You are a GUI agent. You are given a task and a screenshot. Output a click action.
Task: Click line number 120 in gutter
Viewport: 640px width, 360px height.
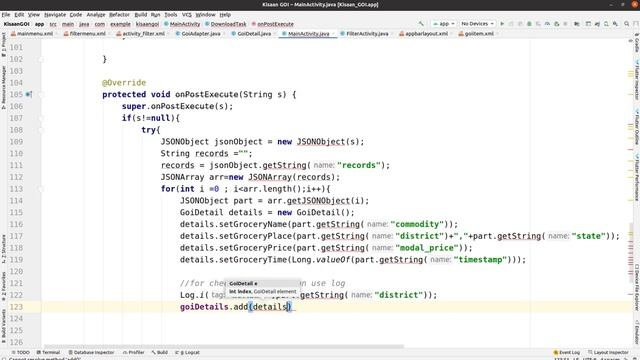tap(16, 271)
